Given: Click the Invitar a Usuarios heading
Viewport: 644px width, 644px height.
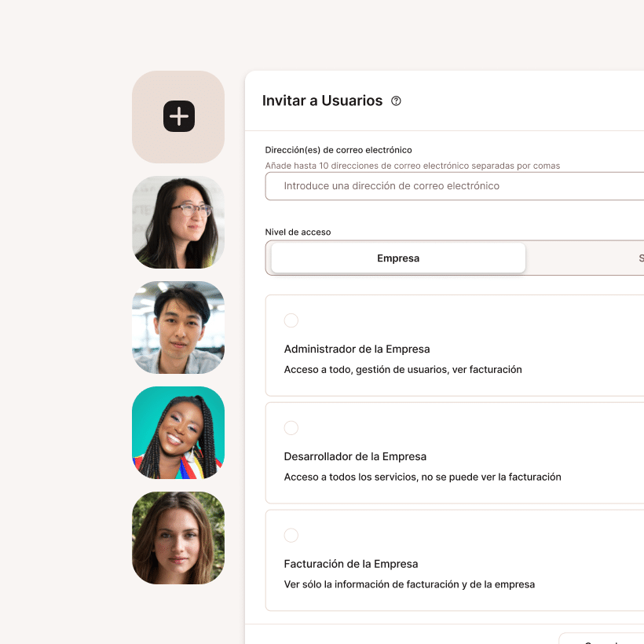Looking at the screenshot, I should (322, 101).
